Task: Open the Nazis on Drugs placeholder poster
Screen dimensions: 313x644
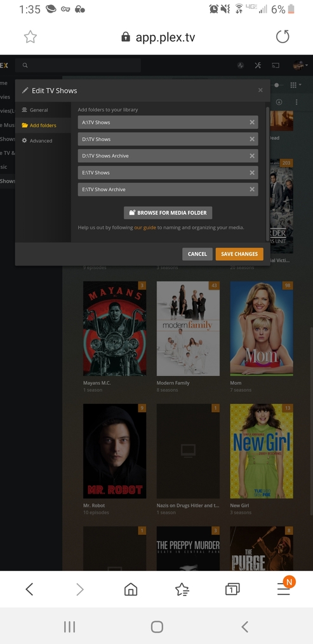Action: (x=188, y=451)
